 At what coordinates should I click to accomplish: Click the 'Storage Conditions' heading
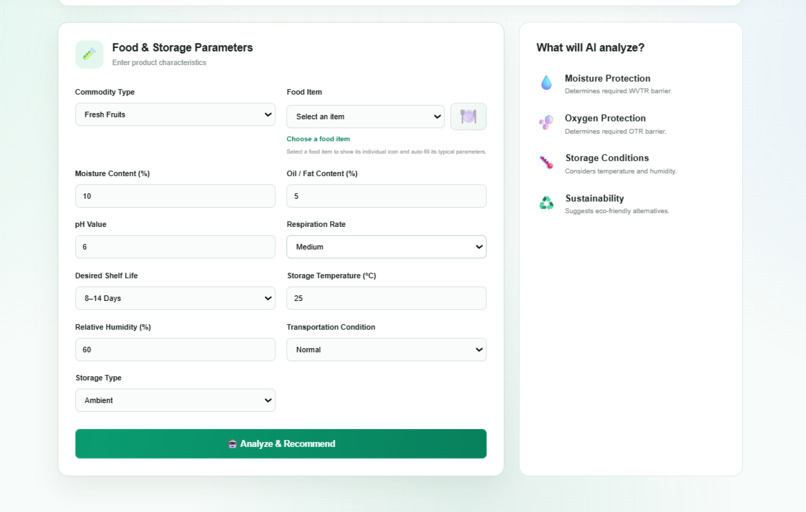coord(607,158)
